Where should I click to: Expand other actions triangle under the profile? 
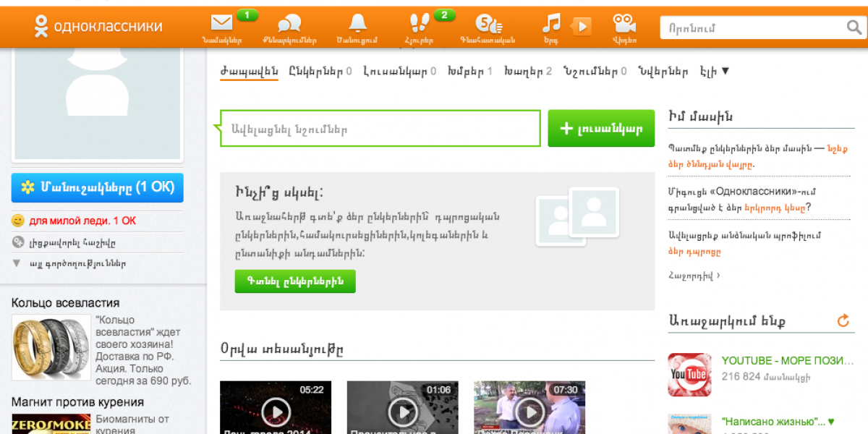17,263
